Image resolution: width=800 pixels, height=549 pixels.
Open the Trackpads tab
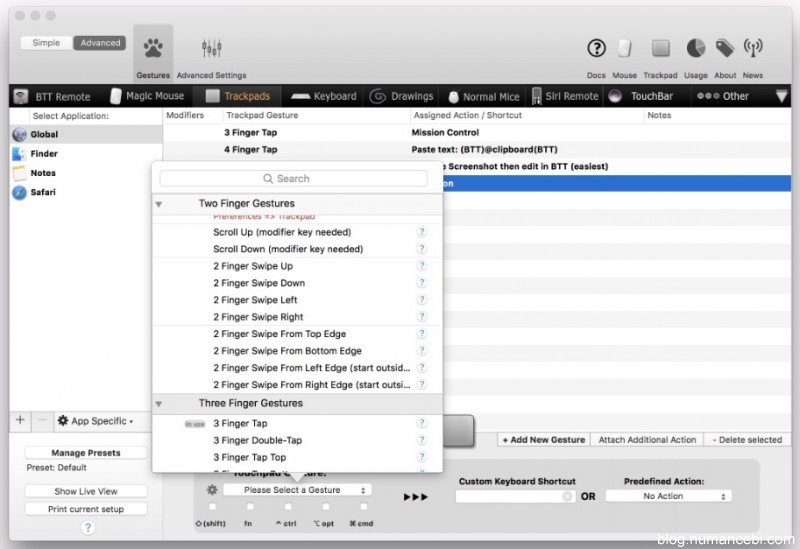(238, 96)
